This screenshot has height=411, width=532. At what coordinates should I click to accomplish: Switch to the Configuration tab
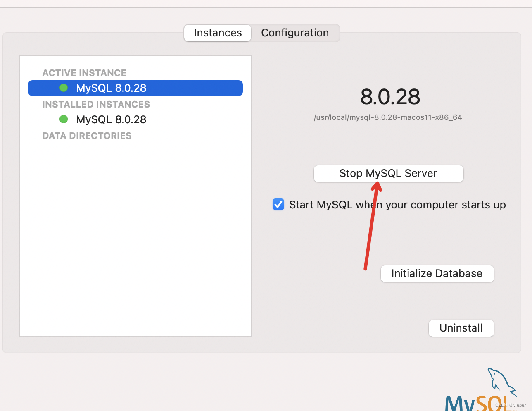pos(294,33)
